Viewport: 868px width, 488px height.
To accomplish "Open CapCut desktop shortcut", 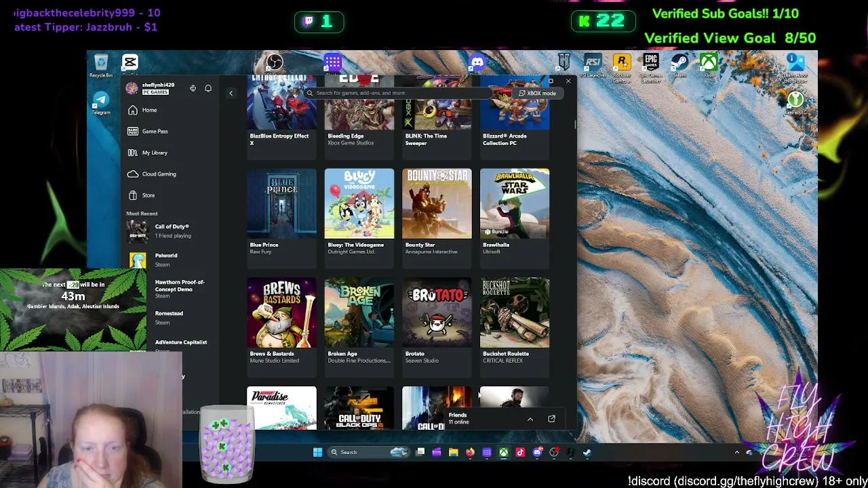I will (x=130, y=63).
